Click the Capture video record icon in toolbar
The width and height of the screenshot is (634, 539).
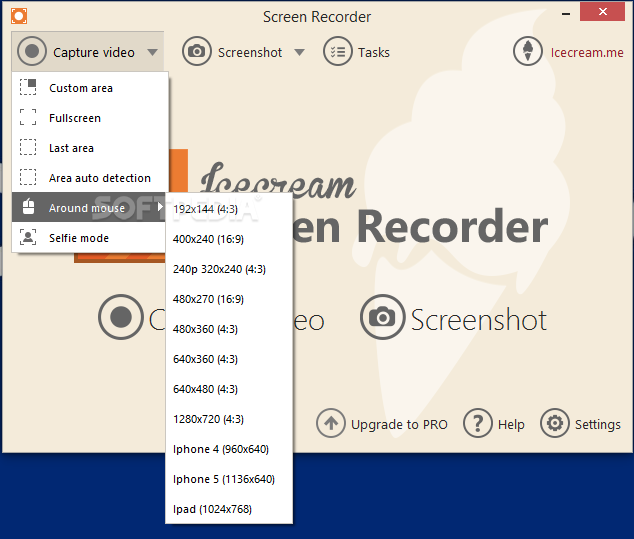click(32, 51)
